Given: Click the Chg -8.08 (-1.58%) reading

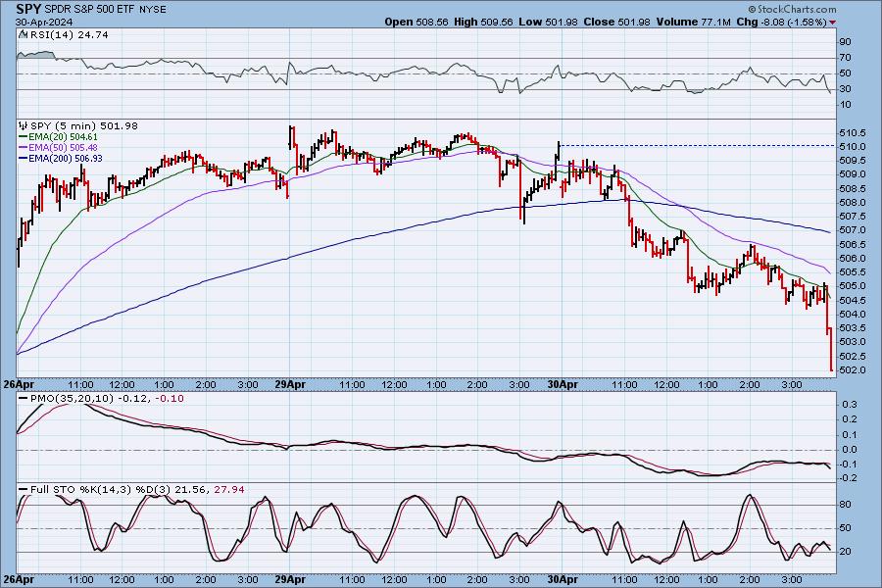Looking at the screenshot, I should (x=781, y=22).
